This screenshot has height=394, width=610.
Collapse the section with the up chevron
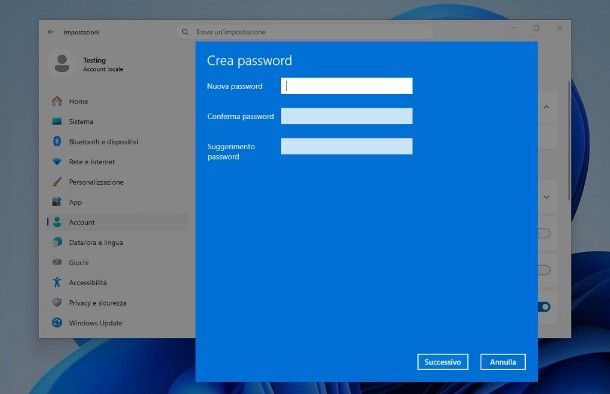click(x=547, y=107)
